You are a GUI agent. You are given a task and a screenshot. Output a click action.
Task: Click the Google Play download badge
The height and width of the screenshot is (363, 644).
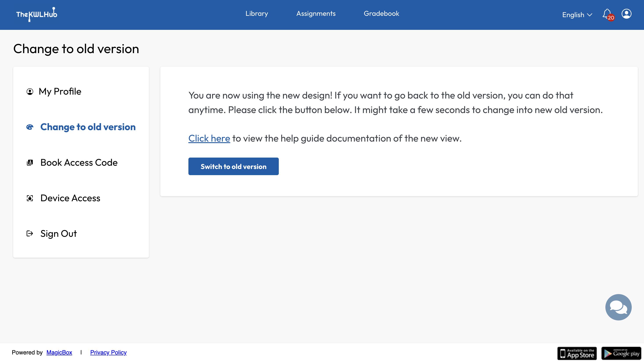(x=621, y=353)
